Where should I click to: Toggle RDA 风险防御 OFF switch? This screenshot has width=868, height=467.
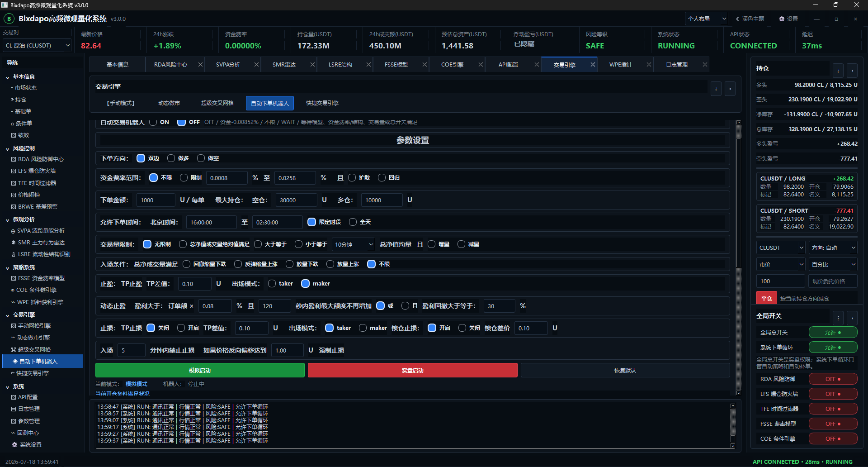[833, 379]
